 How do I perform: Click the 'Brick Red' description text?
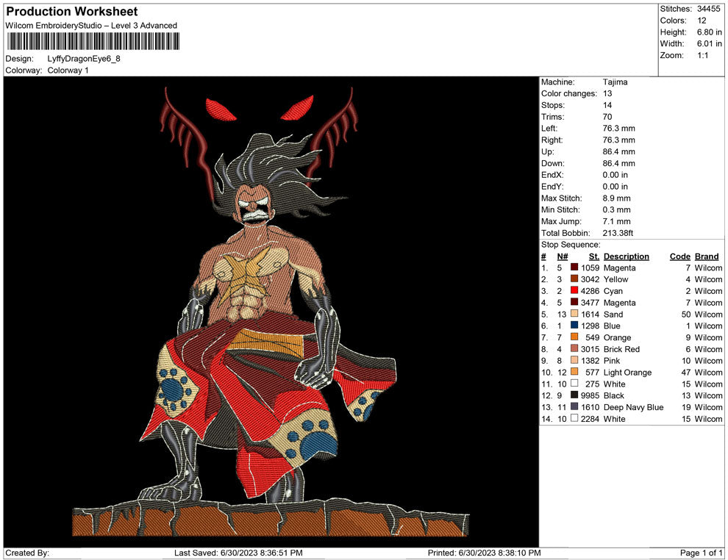click(x=621, y=349)
